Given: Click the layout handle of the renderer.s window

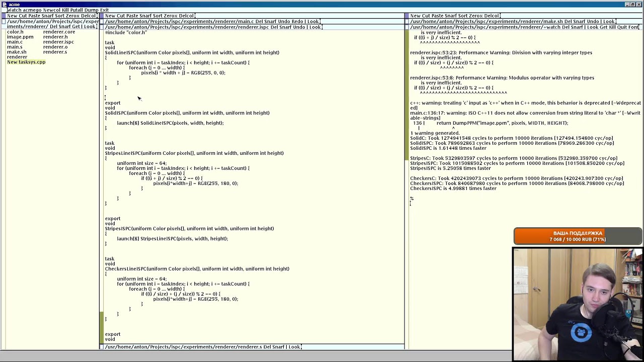Looking at the screenshot, I should (102, 347).
